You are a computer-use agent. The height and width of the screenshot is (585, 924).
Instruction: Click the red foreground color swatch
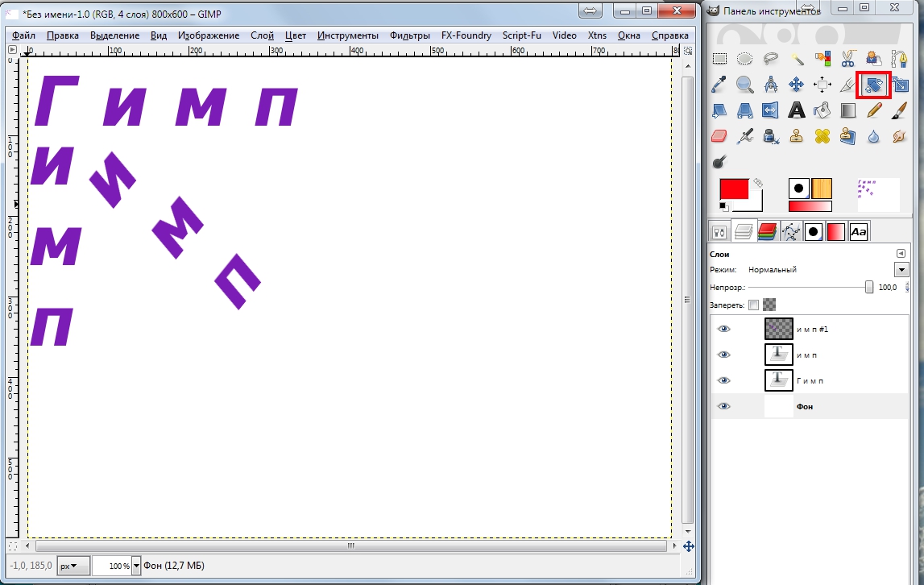pos(734,189)
